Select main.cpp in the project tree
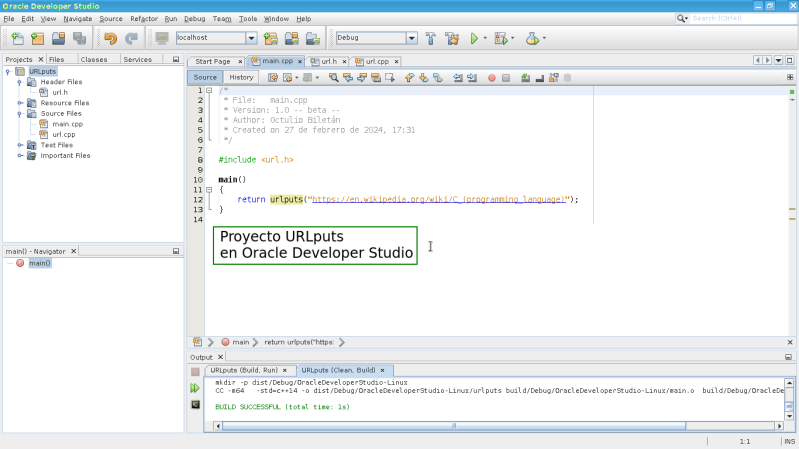 coord(67,124)
